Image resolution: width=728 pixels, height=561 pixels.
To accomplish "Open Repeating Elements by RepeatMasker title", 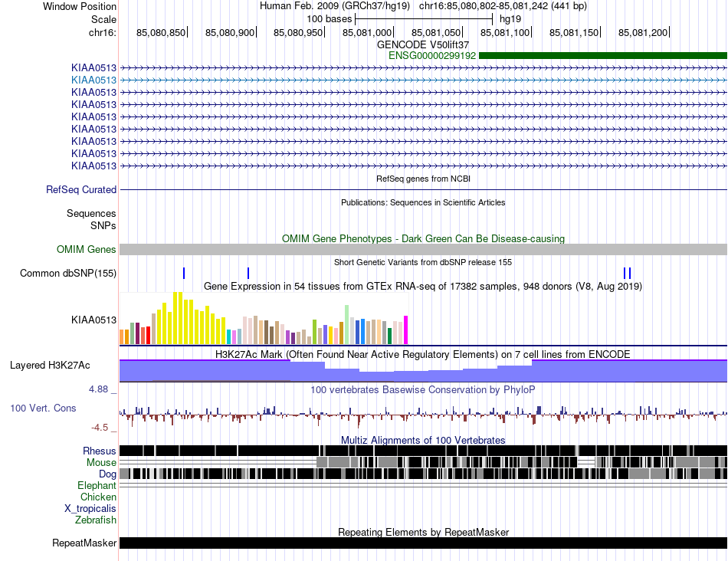I will click(423, 532).
